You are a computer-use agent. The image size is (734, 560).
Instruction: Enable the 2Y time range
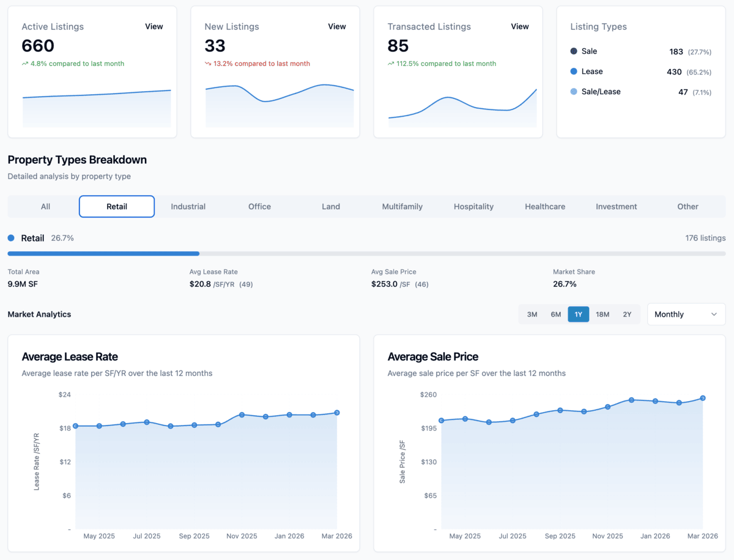(x=627, y=314)
